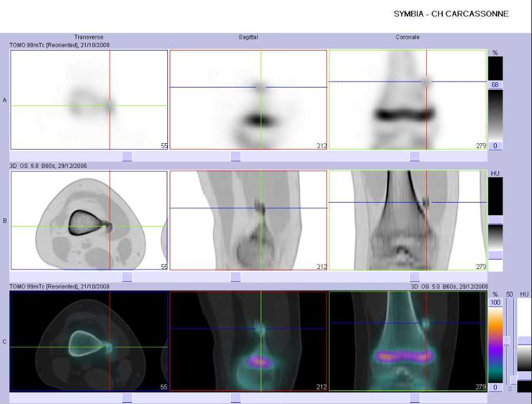The image size is (532, 404).
Task: Click the row C lower HU window handle
Action: tap(524, 375)
